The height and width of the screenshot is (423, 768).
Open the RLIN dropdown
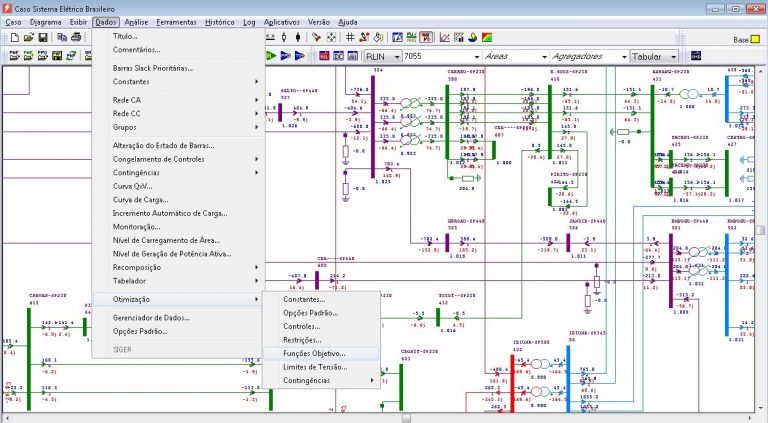tap(395, 57)
